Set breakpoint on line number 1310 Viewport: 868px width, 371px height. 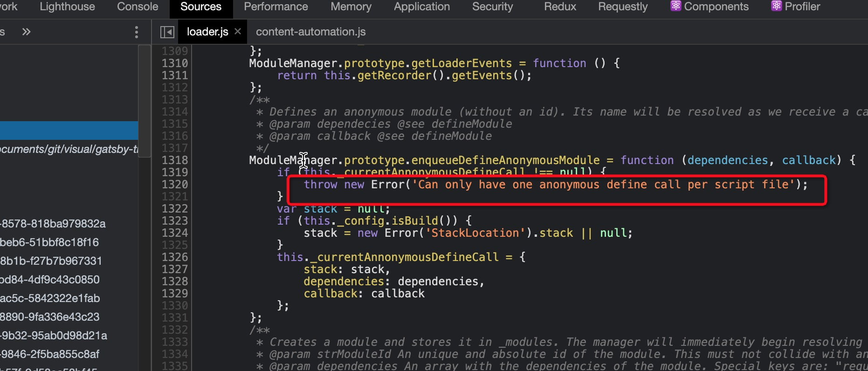(175, 63)
